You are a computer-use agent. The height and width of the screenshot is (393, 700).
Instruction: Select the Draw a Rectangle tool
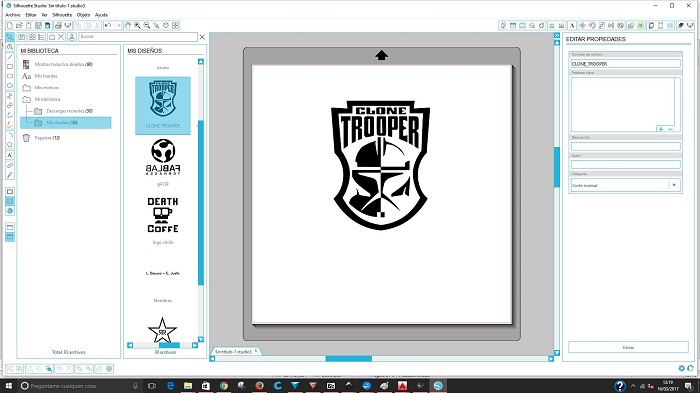[x=10, y=67]
